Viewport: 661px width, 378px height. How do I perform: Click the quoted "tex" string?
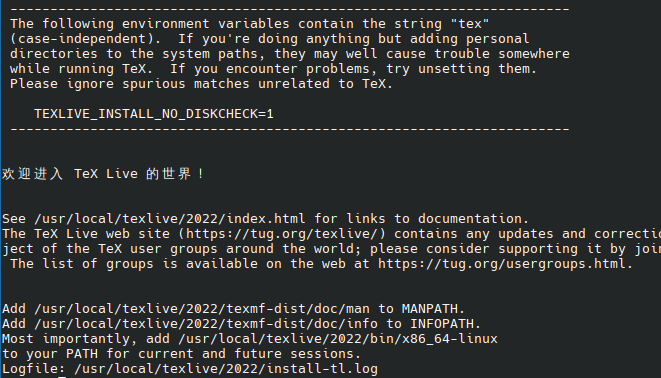[x=470, y=24]
